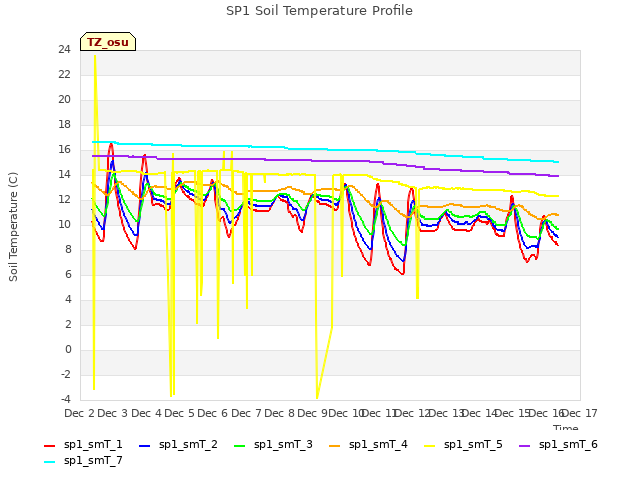Click the green sp1_smT_3 legend swatch
The height and width of the screenshot is (480, 640).
tap(240, 446)
